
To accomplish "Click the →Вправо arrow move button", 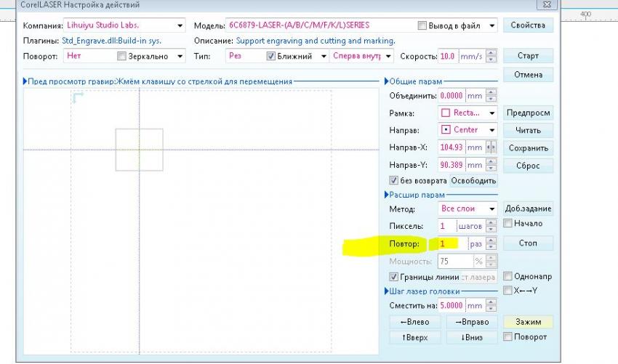I will (470, 322).
